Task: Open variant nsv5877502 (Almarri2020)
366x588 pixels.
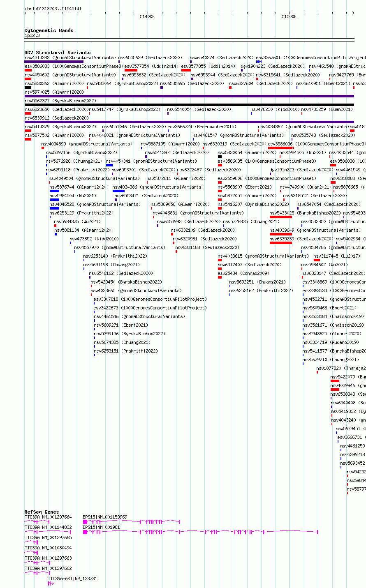Action: pyautogui.click(x=54, y=135)
